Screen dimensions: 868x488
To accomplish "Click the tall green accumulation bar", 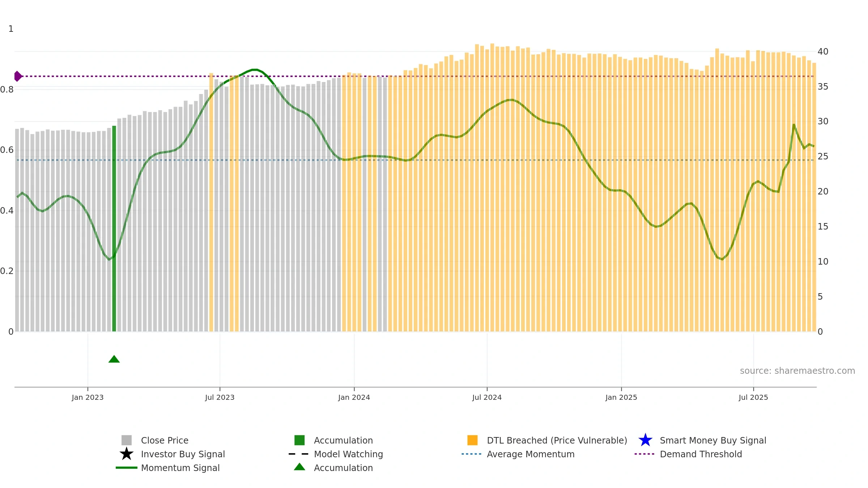I will [x=114, y=228].
